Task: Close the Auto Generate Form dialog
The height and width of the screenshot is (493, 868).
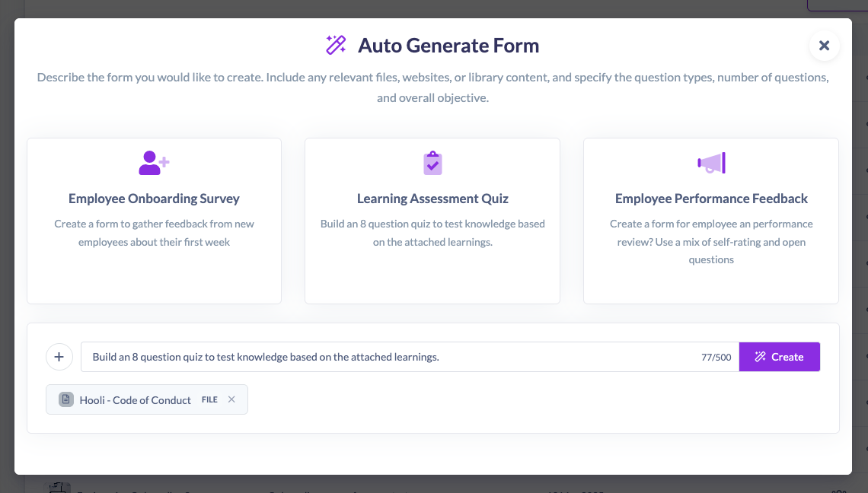Action: 824,46
